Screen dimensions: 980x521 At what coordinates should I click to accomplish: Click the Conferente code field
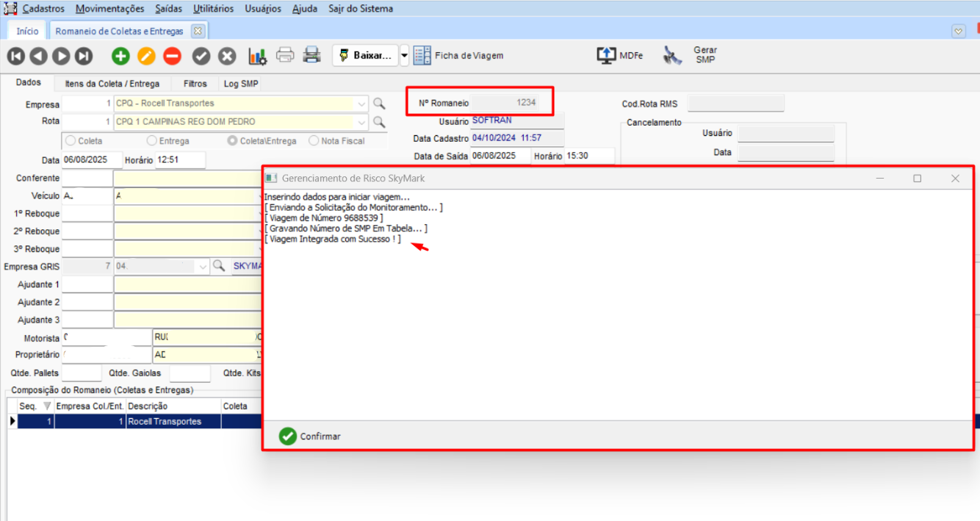coord(87,179)
